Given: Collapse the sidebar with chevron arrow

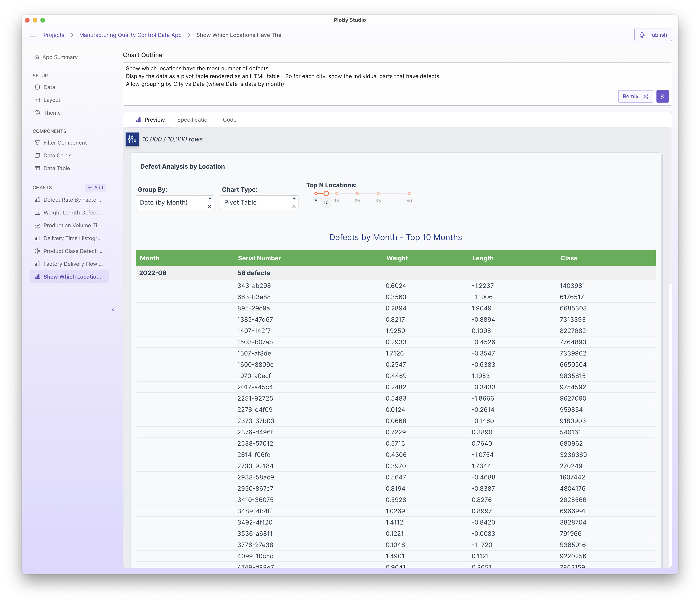Looking at the screenshot, I should [x=113, y=309].
